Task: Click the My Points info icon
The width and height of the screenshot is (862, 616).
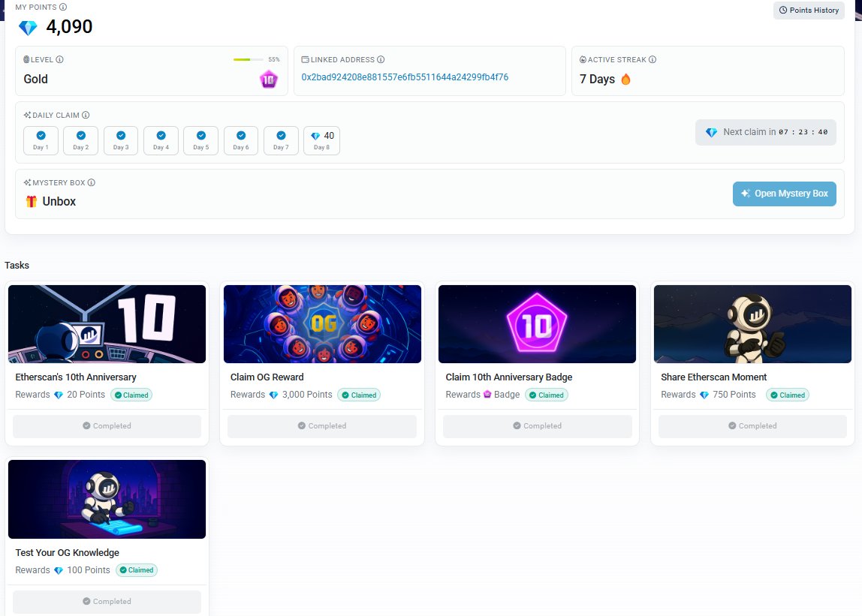Action: click(x=63, y=8)
